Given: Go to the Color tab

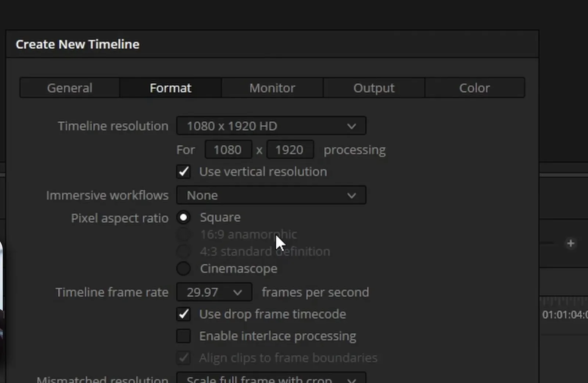Looking at the screenshot, I should 474,88.
